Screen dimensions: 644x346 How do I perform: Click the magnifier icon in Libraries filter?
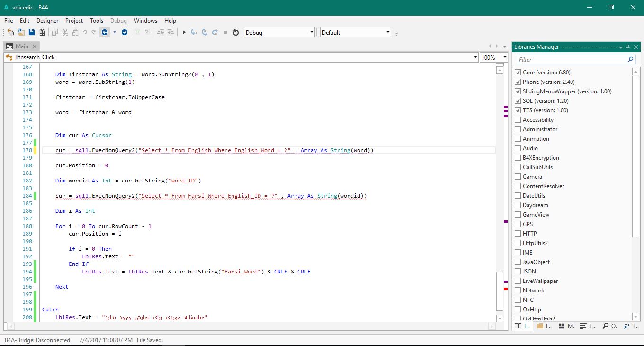(x=630, y=60)
